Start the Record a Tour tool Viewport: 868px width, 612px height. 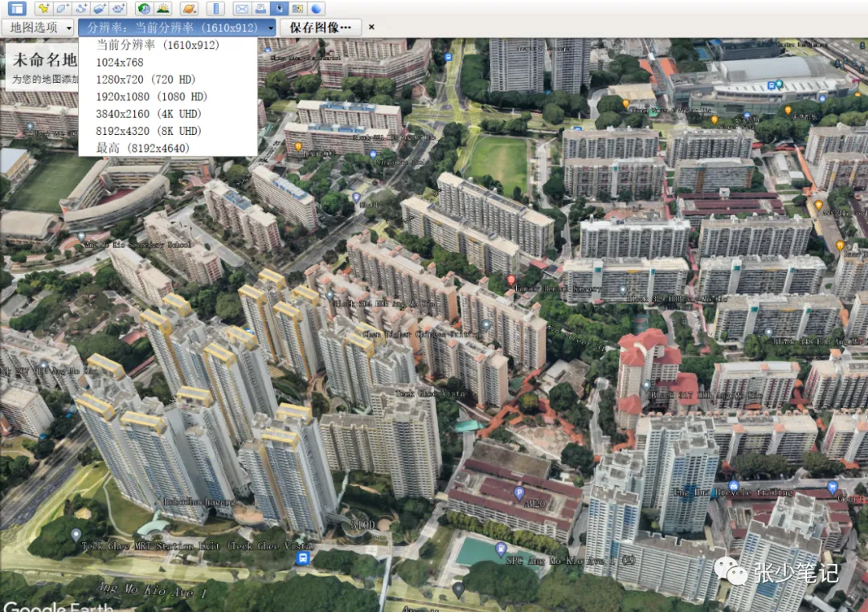(x=118, y=8)
